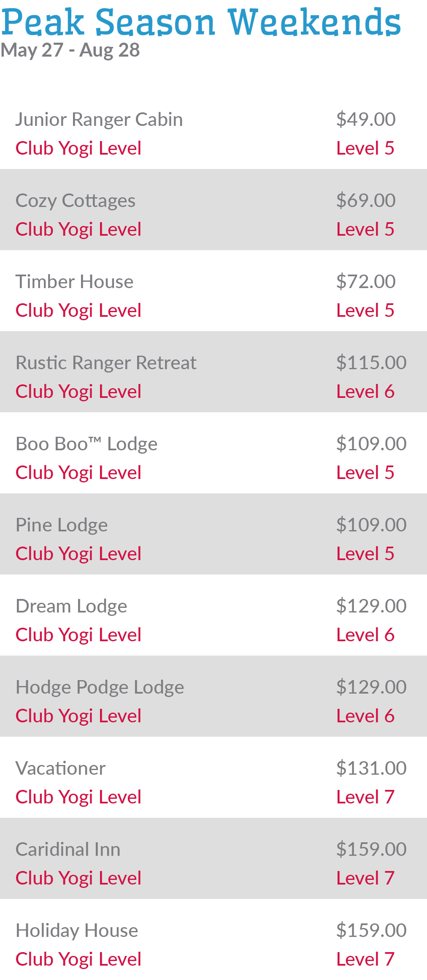Viewport: 427px width, 980px height.
Task: Click the $115.00 Rustic Ranger Retreat price
Action: (x=371, y=363)
